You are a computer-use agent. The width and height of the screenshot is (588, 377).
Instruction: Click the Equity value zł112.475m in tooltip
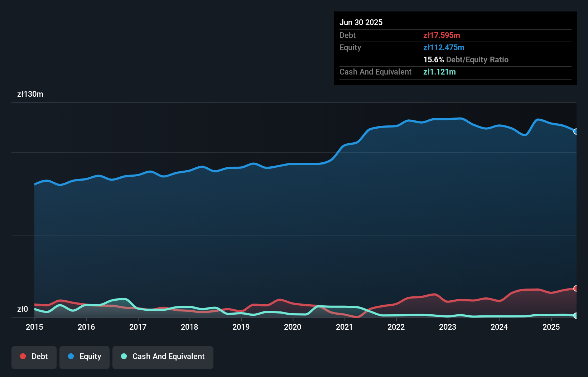coord(444,47)
